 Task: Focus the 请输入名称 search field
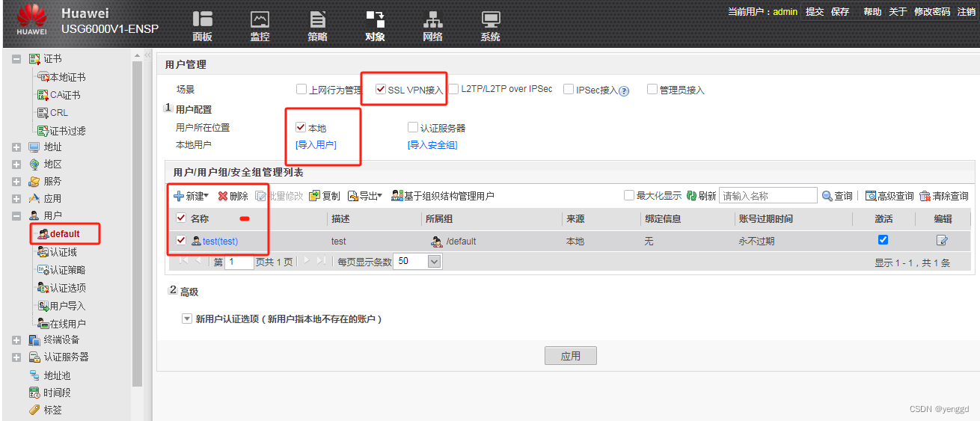(768, 196)
